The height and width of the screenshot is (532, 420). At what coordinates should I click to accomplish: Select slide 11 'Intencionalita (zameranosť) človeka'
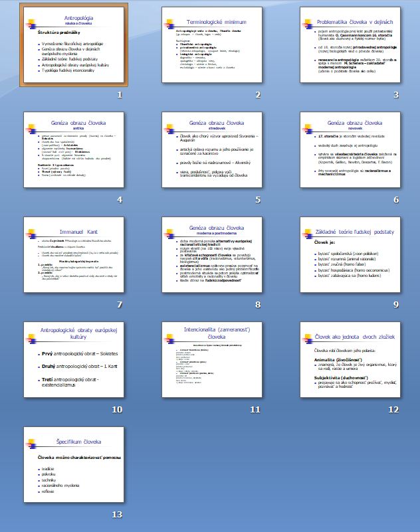pos(212,359)
